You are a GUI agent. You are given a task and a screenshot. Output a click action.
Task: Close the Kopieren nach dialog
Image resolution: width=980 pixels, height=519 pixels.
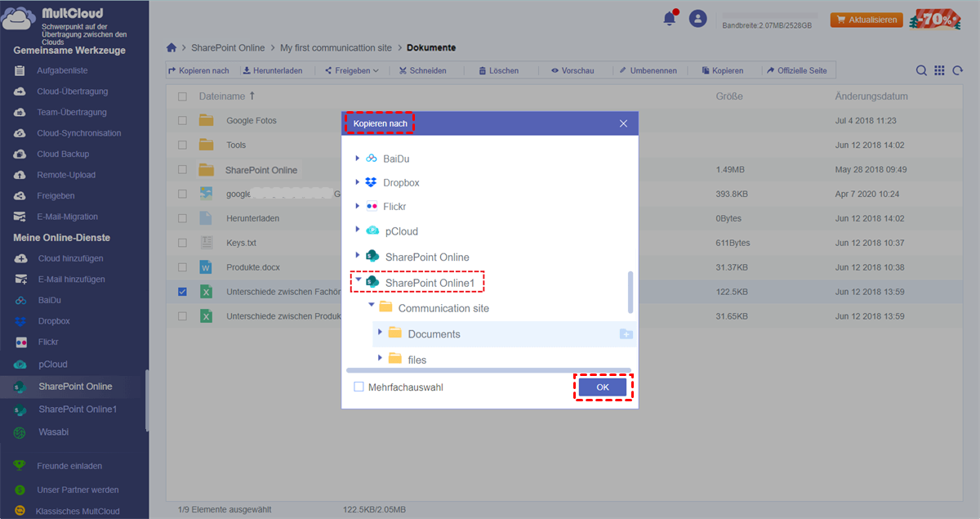[x=623, y=123]
